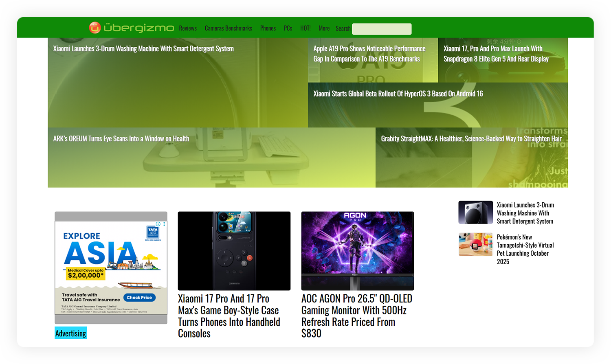Select PCs in the navigation bar
This screenshot has width=611, height=364.
(288, 29)
